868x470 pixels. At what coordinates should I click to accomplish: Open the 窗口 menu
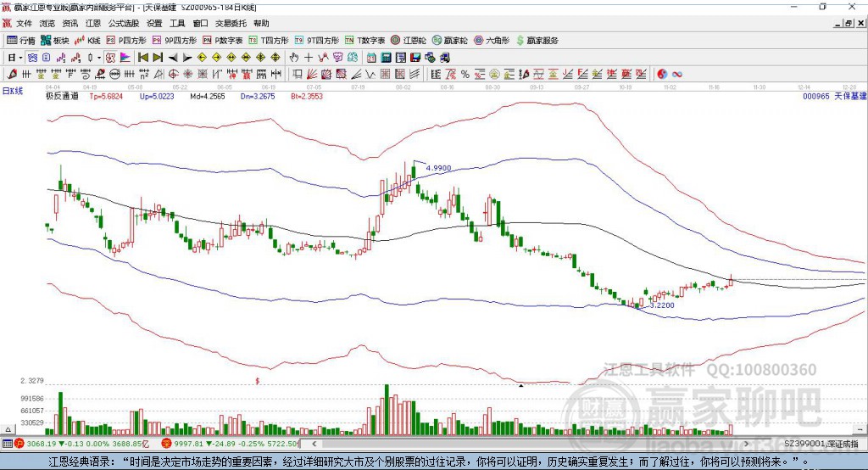pos(200,23)
